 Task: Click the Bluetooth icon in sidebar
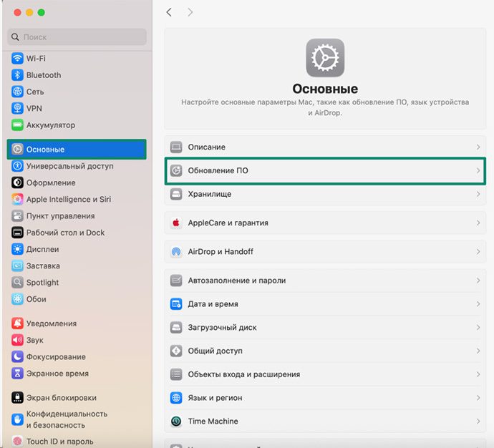pos(17,75)
